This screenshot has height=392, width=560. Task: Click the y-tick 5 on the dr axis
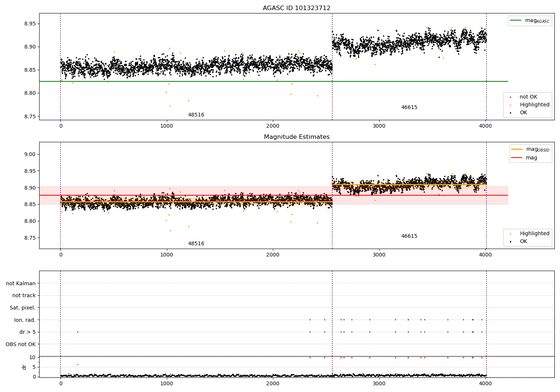tap(34, 367)
